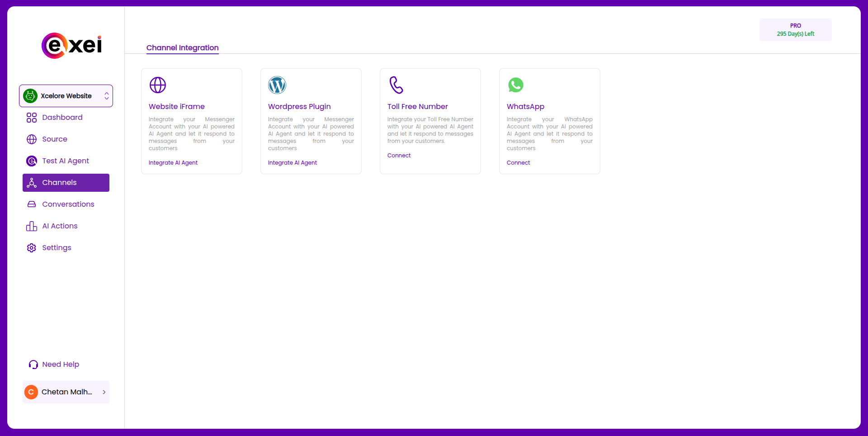Click the PRO 295 Day(s) Left badge
The width and height of the screenshot is (868, 436).
pyautogui.click(x=795, y=30)
